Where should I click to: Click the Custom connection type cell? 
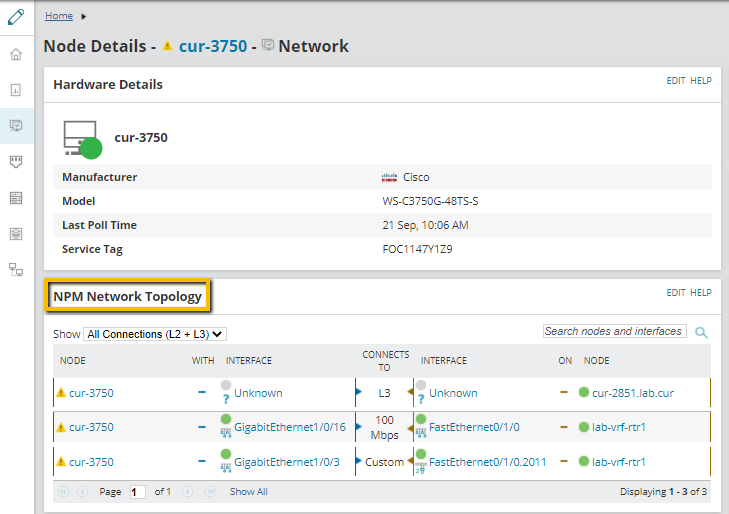[384, 462]
